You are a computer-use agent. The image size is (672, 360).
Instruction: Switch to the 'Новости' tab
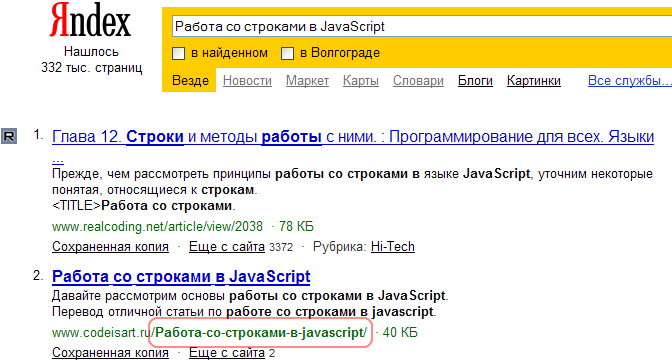(247, 81)
